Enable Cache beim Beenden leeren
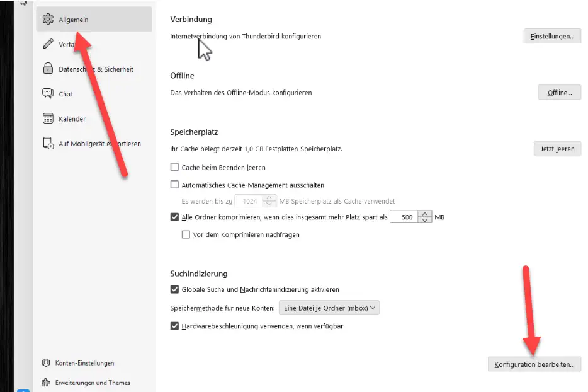The image size is (588, 392). tap(174, 167)
